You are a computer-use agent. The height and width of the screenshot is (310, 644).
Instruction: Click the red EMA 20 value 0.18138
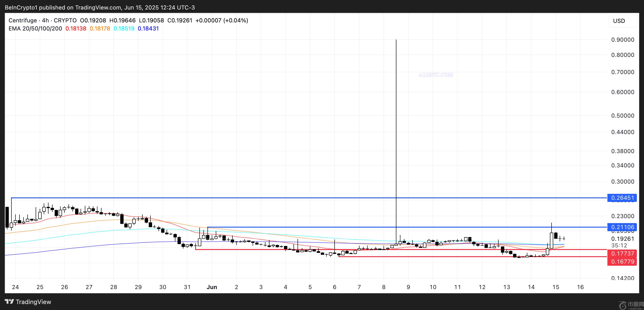tap(76, 29)
